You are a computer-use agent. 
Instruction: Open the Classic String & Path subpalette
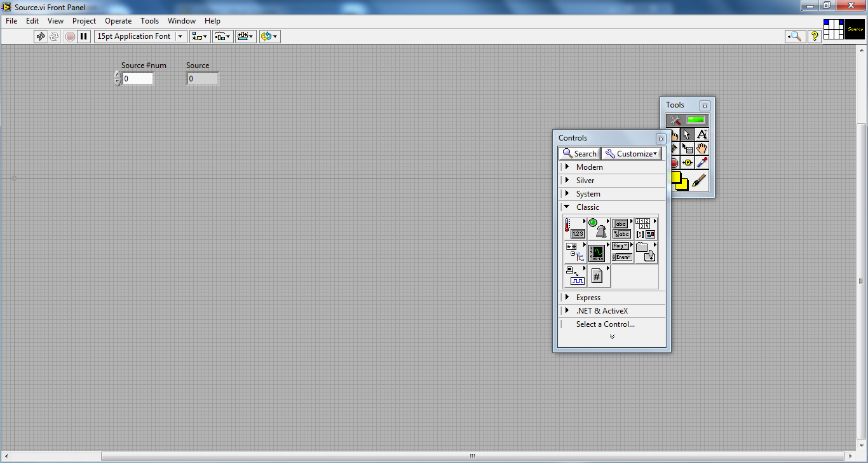[621, 228]
